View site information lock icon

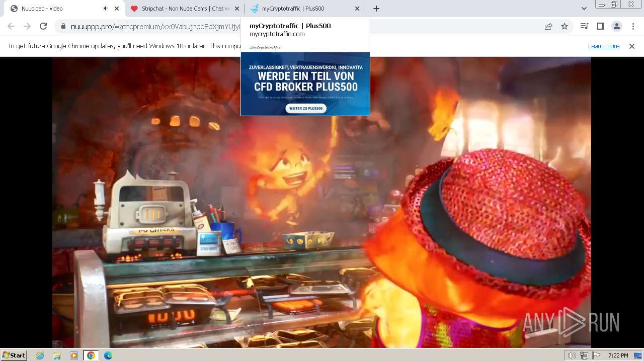click(x=63, y=26)
